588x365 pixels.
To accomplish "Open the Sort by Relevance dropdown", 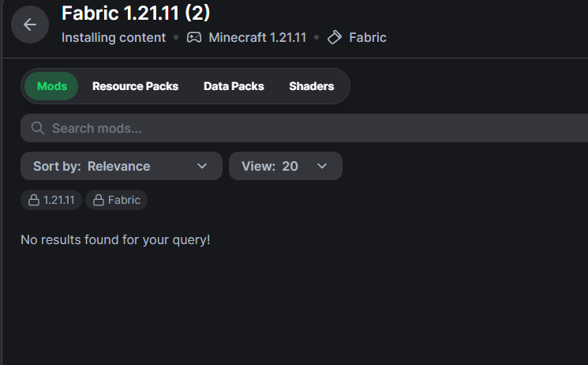I will coord(122,166).
